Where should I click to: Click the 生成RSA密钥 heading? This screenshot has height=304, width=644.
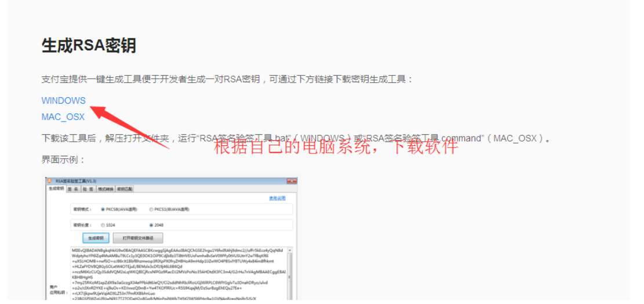[89, 46]
